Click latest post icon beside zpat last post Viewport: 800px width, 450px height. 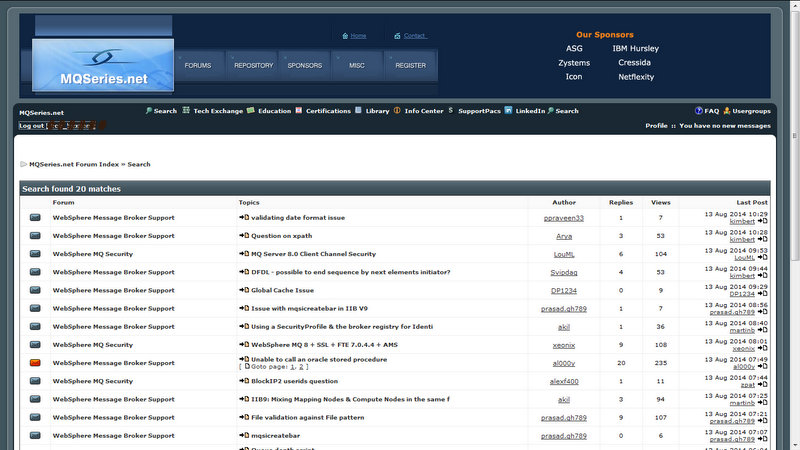[x=762, y=385]
